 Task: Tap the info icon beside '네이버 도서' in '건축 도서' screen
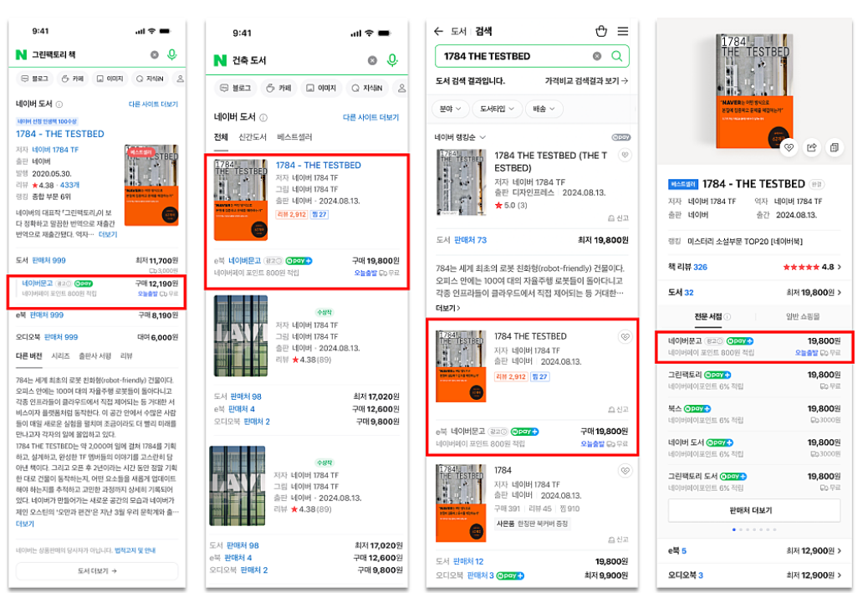tap(263, 117)
